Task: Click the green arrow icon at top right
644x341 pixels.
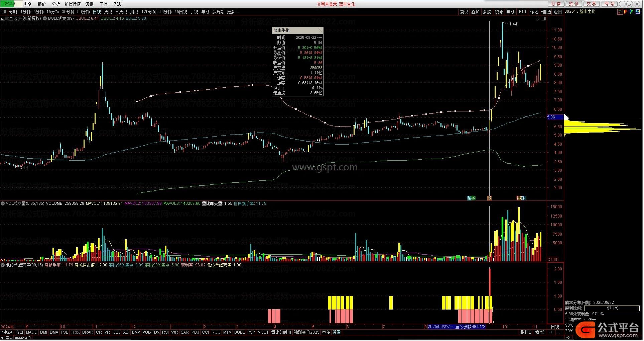Action: pyautogui.click(x=631, y=12)
